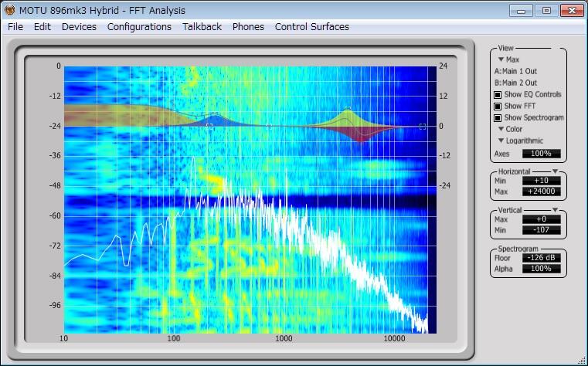
Task: Click the Horizontal Min +10 field
Action: click(x=542, y=181)
